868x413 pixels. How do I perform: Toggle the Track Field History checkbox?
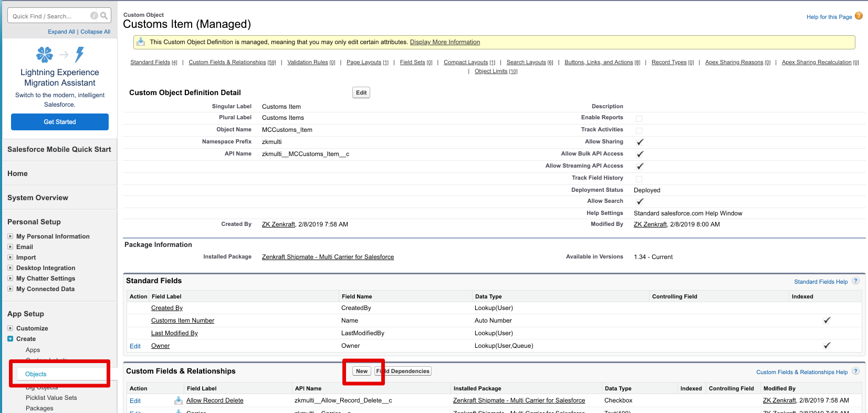(639, 179)
